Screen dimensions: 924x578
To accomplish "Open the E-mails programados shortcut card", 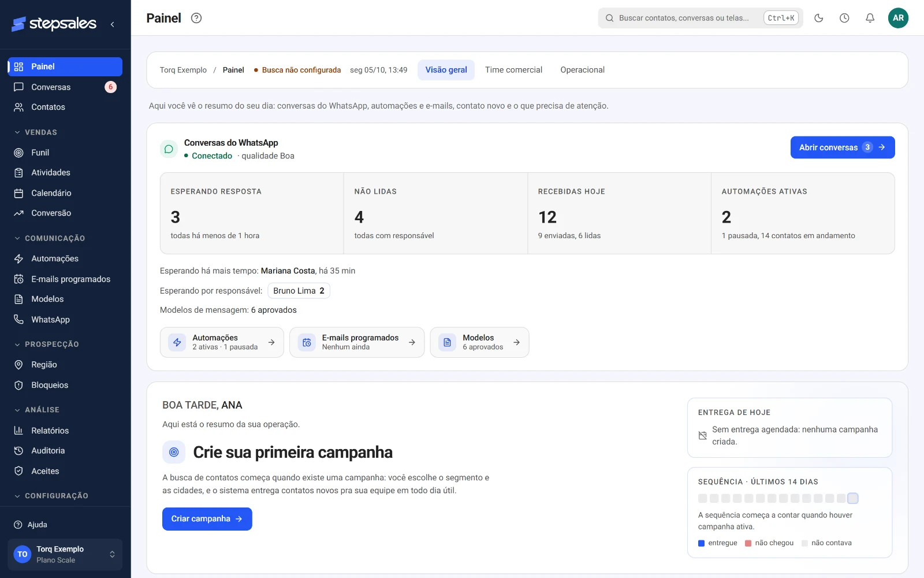I will tap(357, 342).
